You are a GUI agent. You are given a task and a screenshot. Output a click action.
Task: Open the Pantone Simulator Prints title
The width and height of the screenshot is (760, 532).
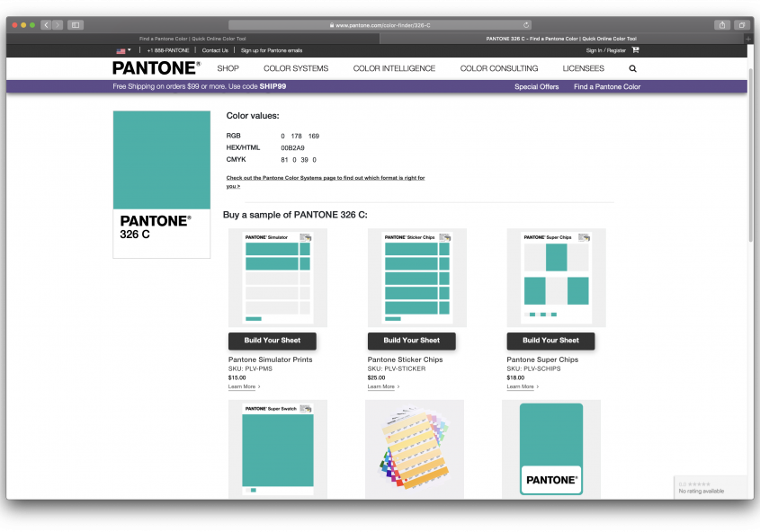point(270,359)
